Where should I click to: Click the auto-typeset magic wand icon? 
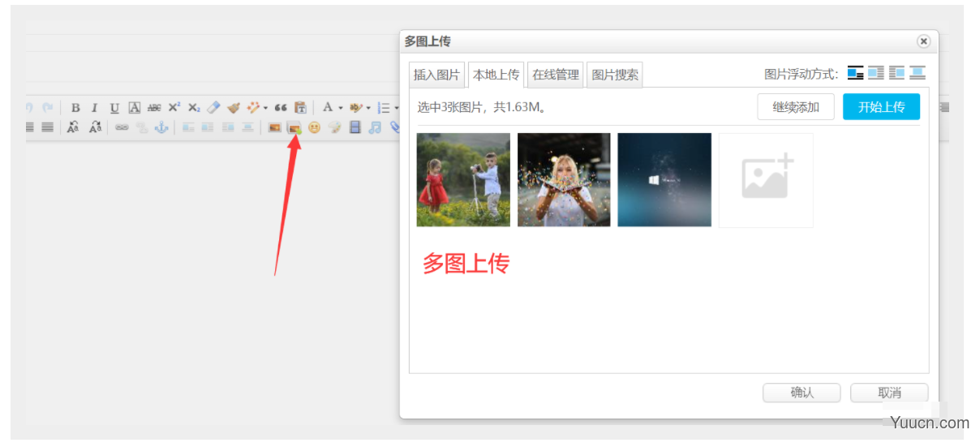point(253,107)
